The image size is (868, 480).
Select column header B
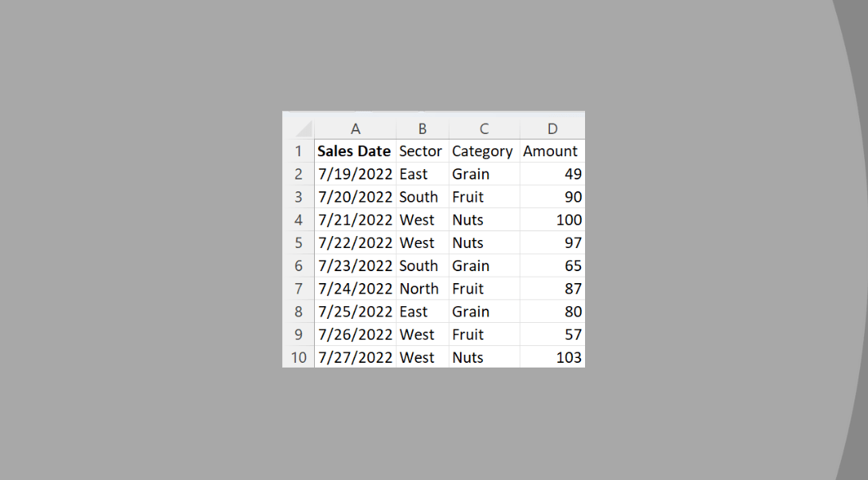[x=422, y=128]
